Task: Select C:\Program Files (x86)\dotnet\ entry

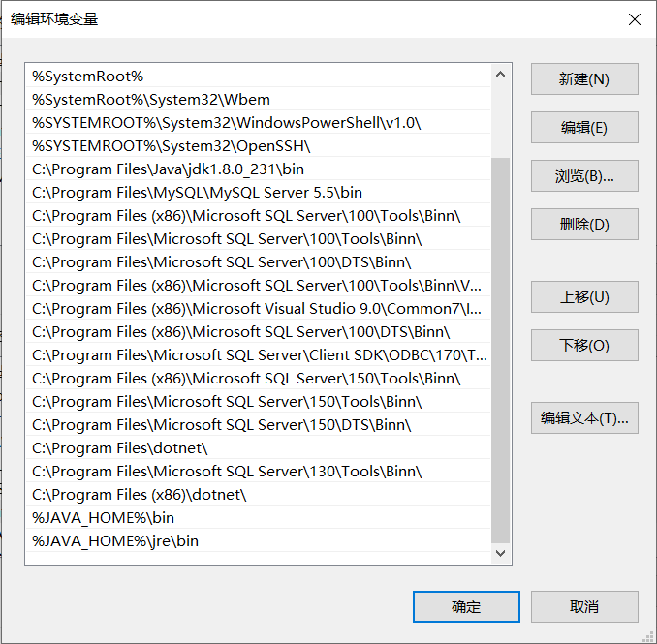Action: coord(258,495)
